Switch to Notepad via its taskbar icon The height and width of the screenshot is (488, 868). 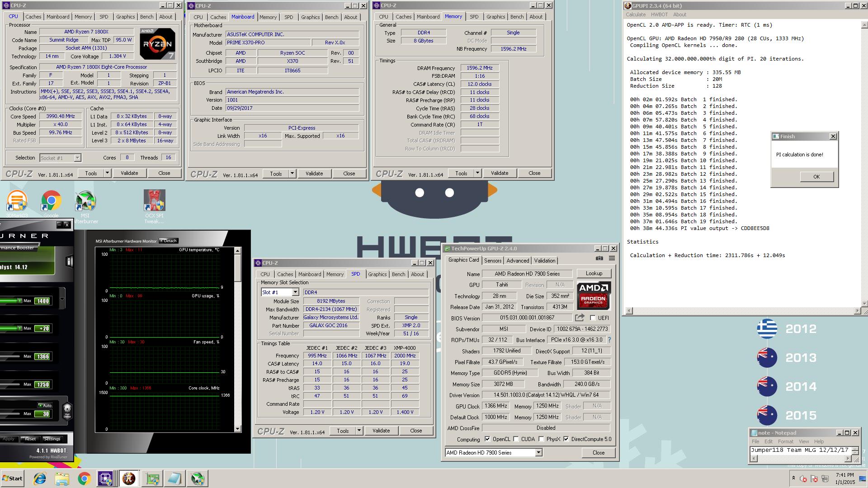(x=175, y=479)
